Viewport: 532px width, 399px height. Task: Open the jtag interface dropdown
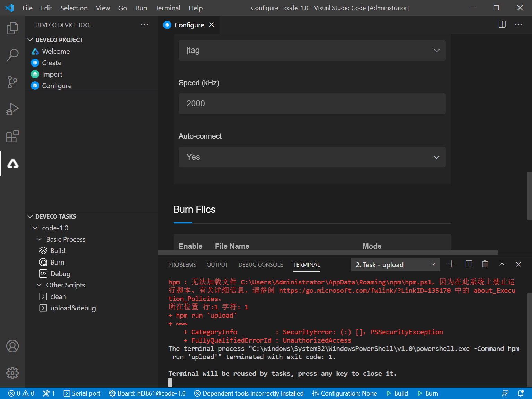click(312, 50)
